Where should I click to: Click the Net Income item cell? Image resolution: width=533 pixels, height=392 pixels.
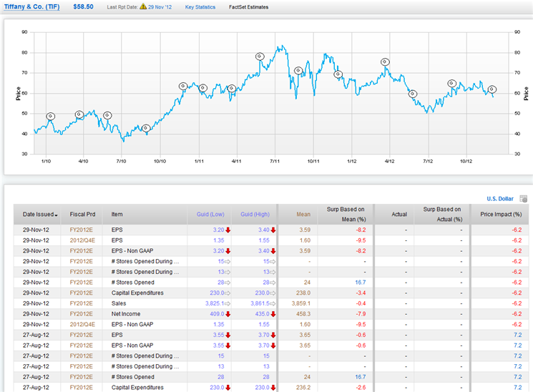click(x=126, y=314)
